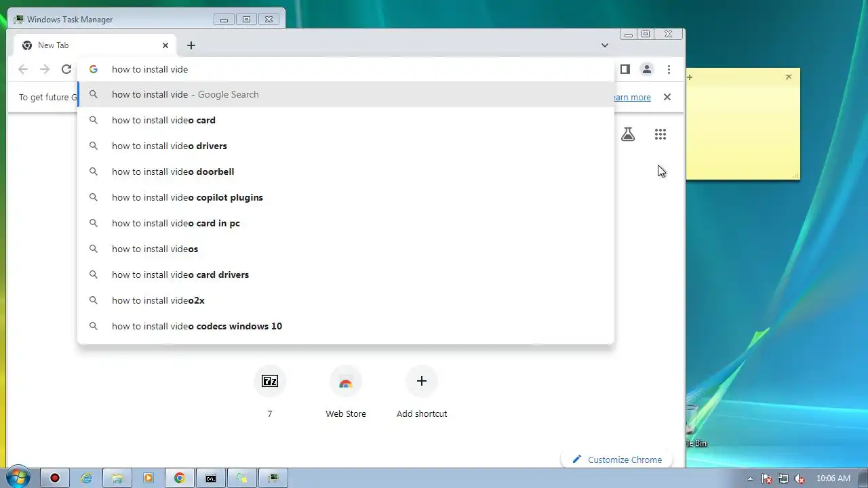The image size is (868, 488).
Task: Choose suggestion 'how to install videos'
Action: click(346, 249)
